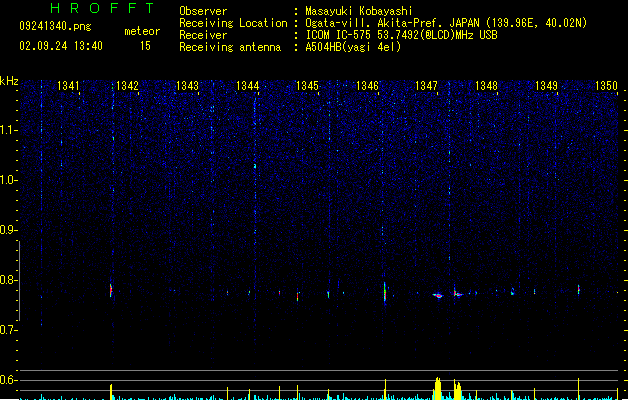This screenshot has height=400, width=629.
Task: Click the 0.6 kHz frequency label
Action: 8,380
